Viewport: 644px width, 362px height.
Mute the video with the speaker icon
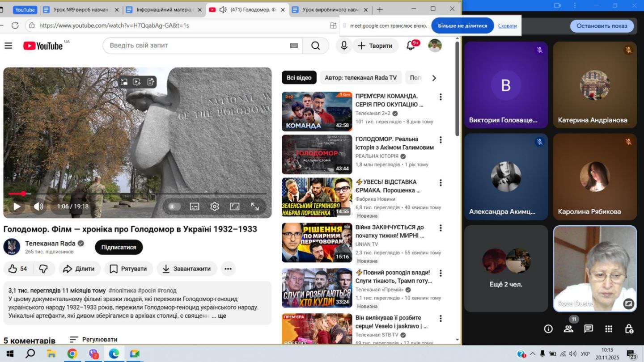point(39,206)
